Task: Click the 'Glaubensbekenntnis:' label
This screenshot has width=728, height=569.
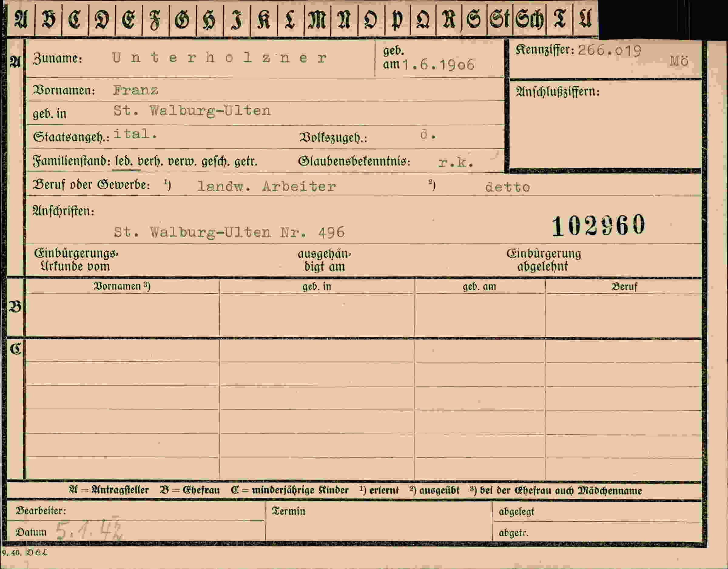Action: tap(354, 162)
